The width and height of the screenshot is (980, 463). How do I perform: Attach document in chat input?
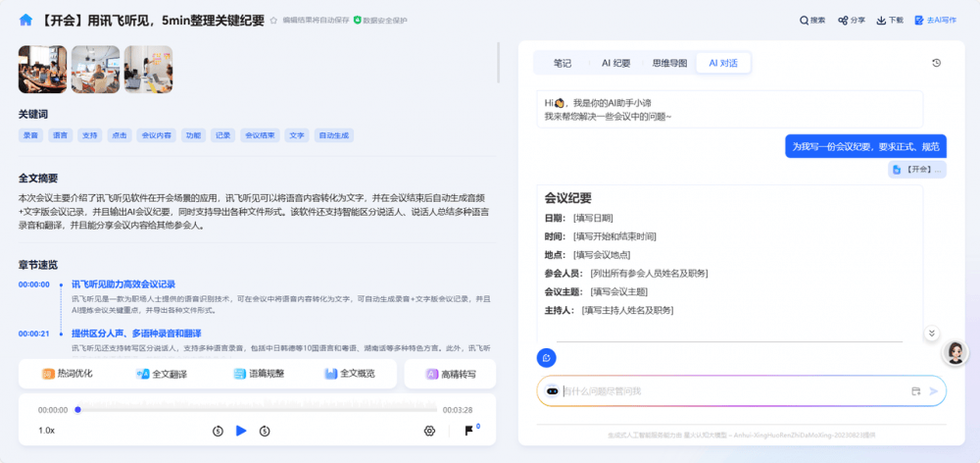coord(915,391)
